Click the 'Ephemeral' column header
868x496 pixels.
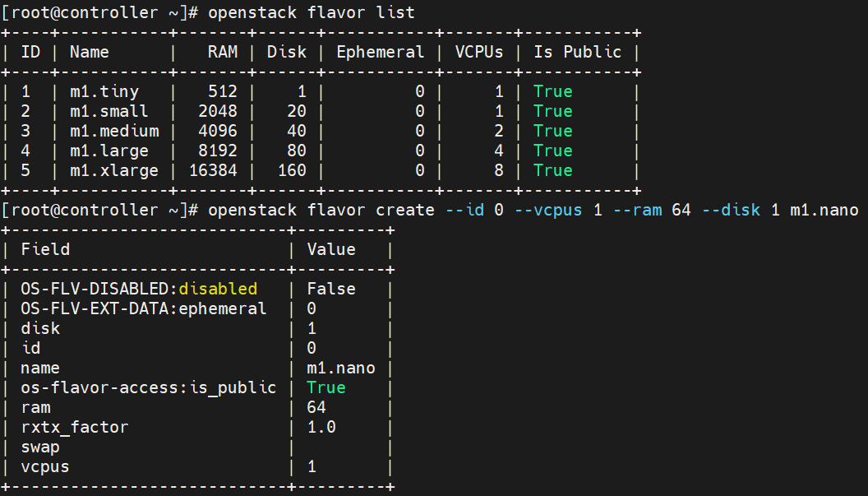coord(381,52)
